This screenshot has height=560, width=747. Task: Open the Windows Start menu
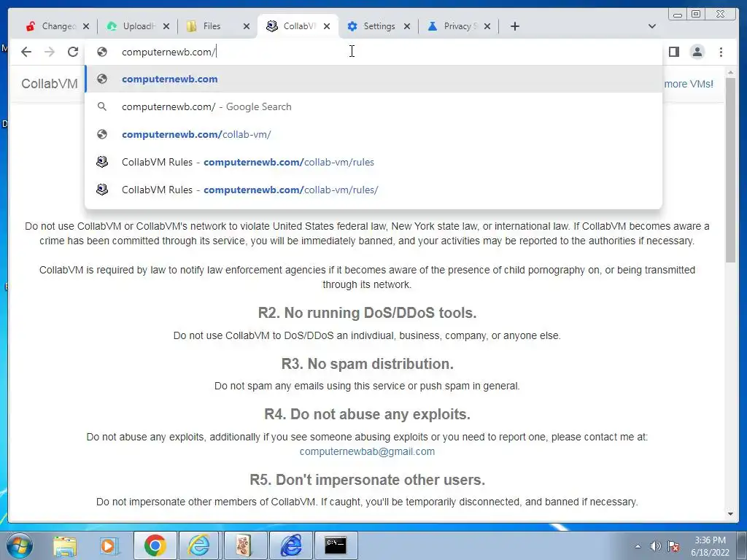click(20, 545)
